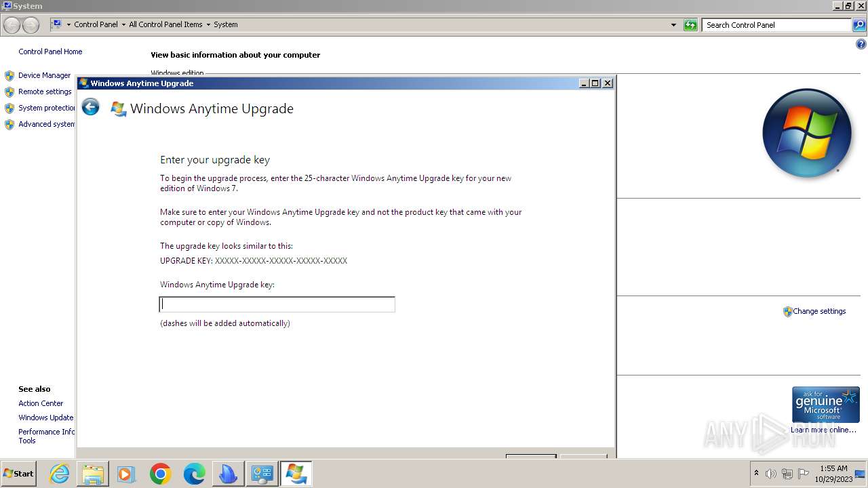Click All Control Panel Items breadcrumb
This screenshot has height=488, width=868.
pyautogui.click(x=165, y=24)
